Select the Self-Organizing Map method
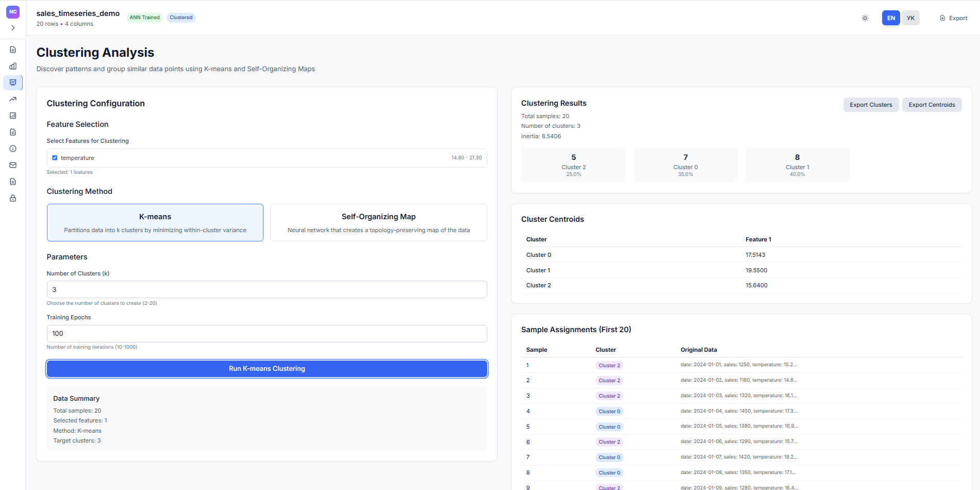980x490 pixels. click(x=378, y=223)
